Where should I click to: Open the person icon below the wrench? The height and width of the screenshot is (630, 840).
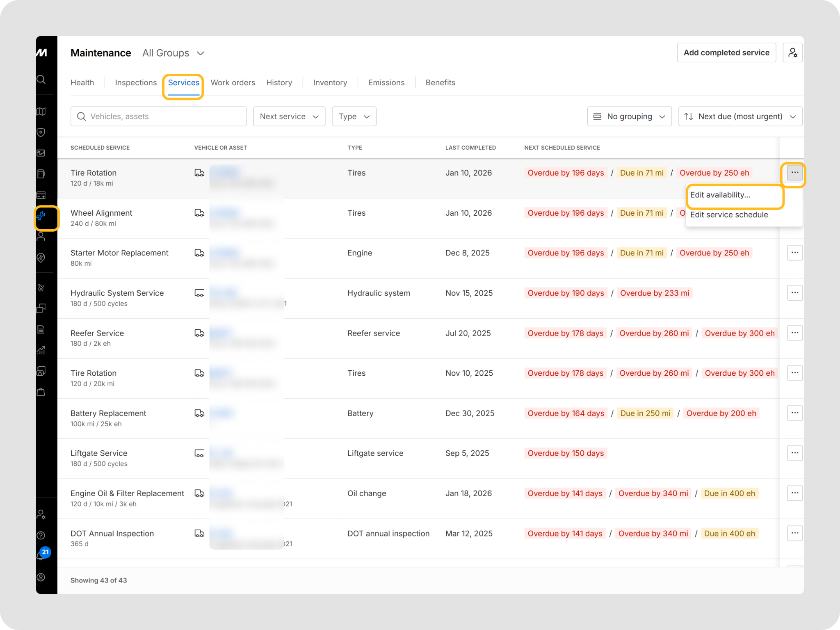click(x=41, y=237)
